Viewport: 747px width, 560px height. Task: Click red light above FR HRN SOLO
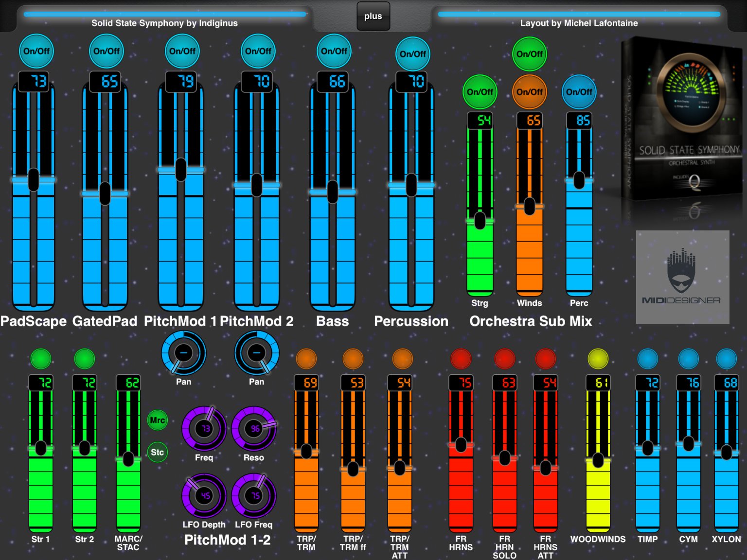[x=505, y=359]
